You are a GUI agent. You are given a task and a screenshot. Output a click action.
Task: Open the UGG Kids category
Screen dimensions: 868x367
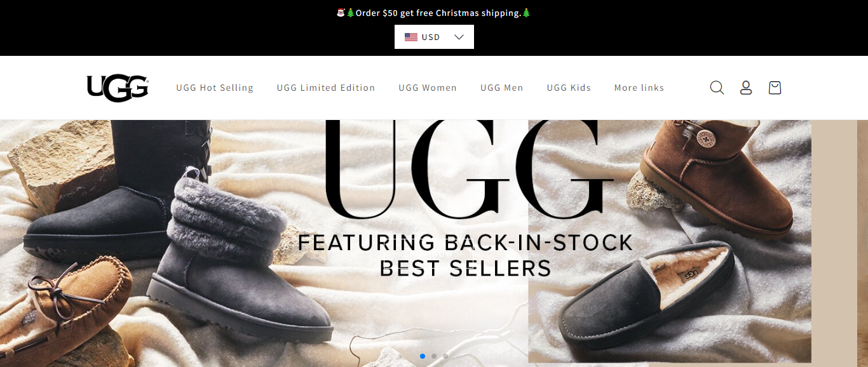tap(569, 88)
